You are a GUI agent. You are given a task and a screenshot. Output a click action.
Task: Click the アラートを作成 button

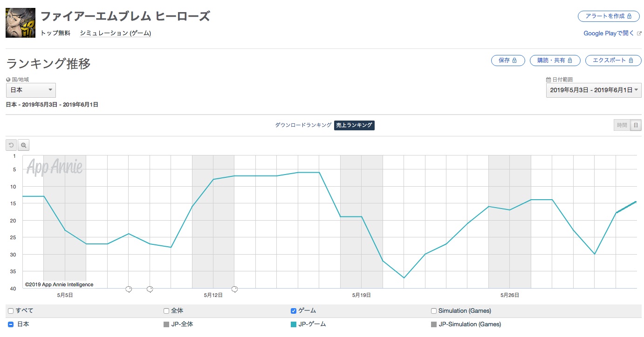click(609, 16)
